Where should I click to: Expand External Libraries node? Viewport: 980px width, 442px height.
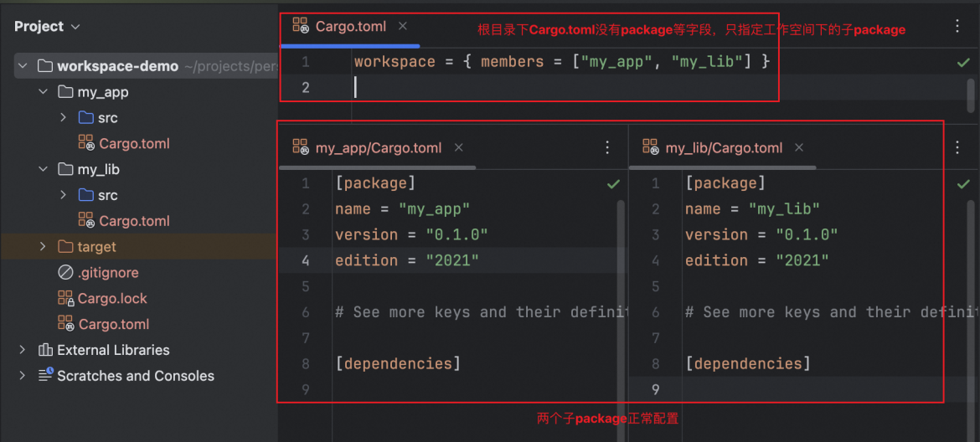(x=23, y=350)
